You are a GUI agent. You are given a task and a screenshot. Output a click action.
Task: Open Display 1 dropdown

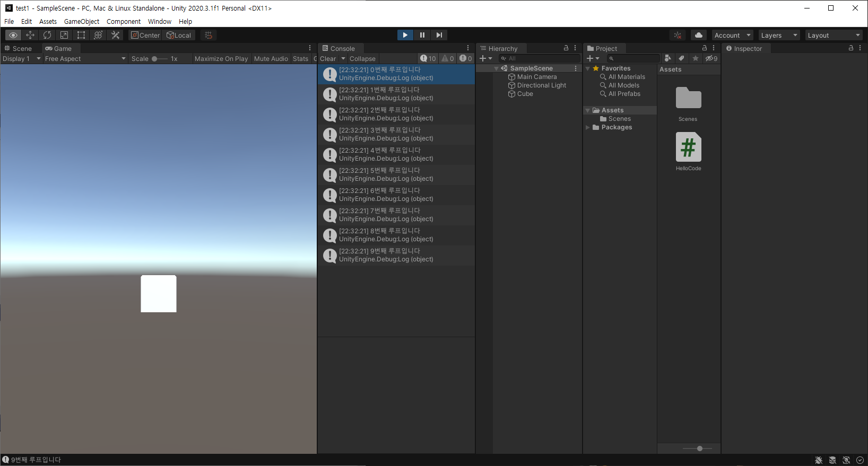coord(21,59)
